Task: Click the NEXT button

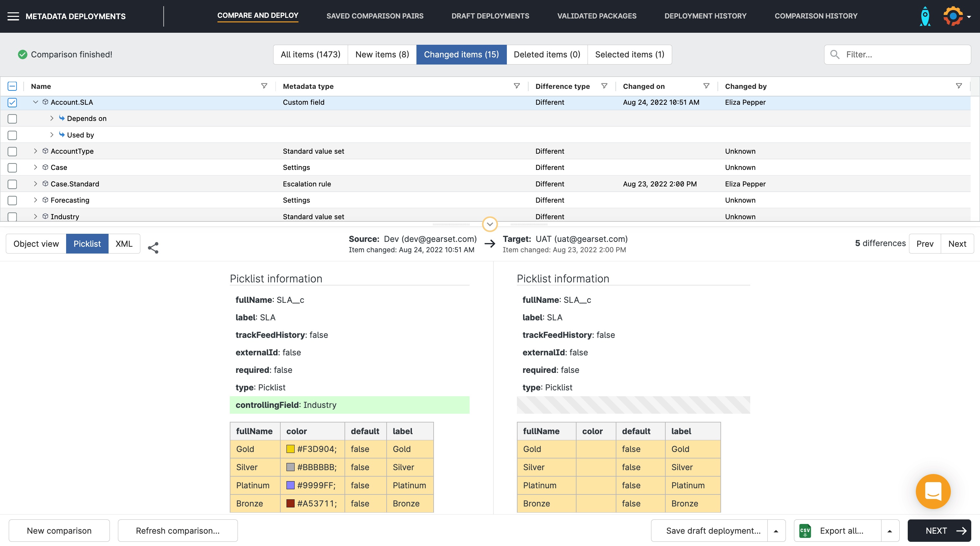Action: 939,530
